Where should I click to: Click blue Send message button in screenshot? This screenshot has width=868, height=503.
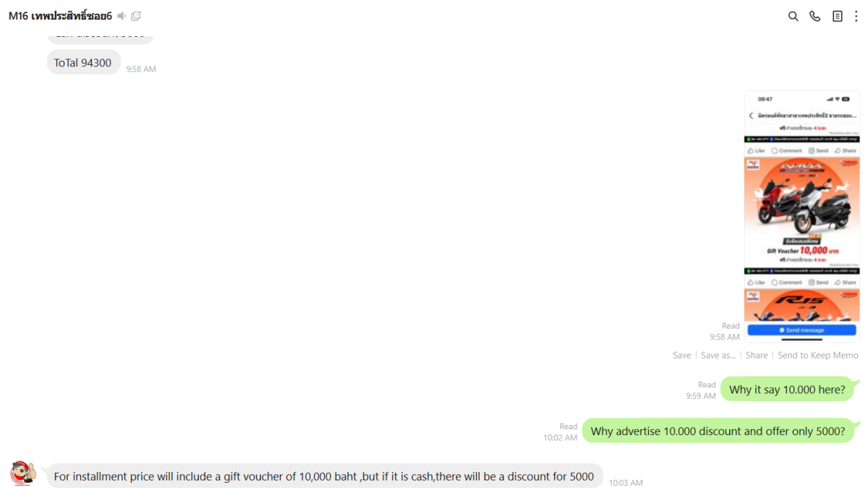click(x=801, y=330)
